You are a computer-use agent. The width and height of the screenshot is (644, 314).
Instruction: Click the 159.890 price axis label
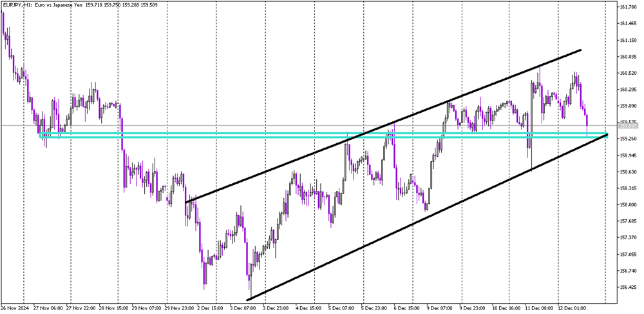(x=629, y=106)
